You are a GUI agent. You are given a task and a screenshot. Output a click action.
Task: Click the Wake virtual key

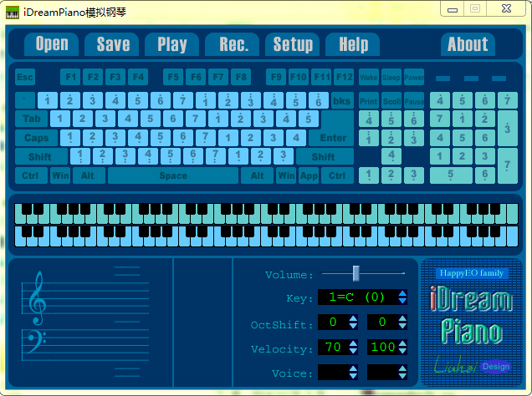click(369, 77)
